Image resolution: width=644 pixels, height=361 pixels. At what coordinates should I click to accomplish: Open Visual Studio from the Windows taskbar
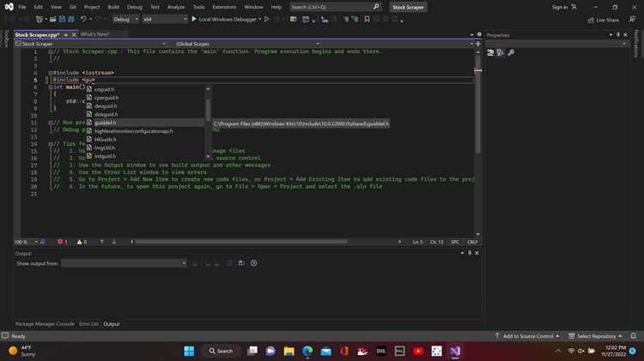click(454, 351)
